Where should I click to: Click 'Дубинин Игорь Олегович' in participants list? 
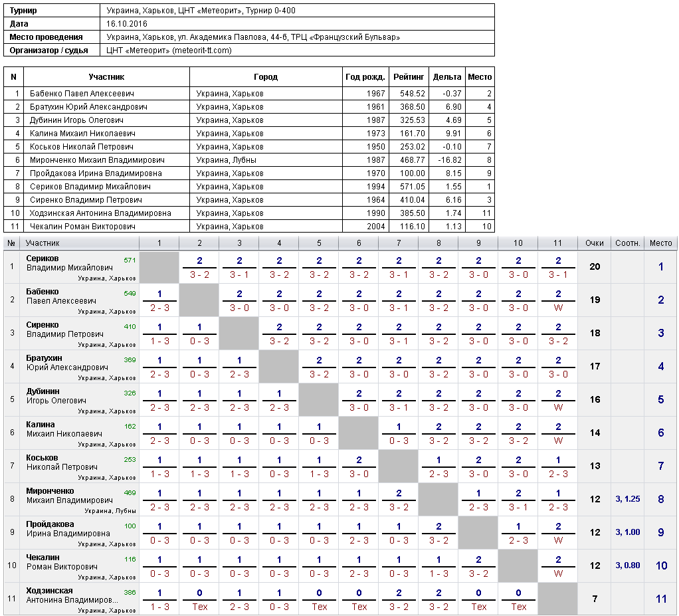[x=76, y=120]
